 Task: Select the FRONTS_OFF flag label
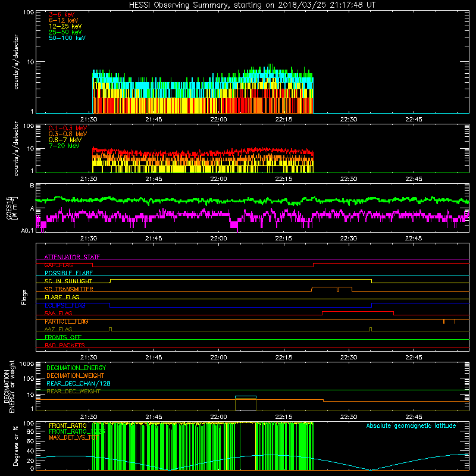[63, 337]
